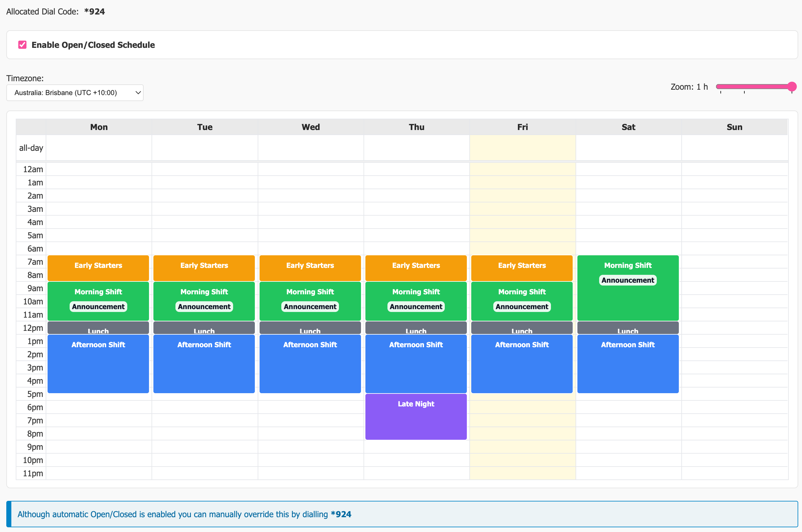Image resolution: width=802 pixels, height=532 pixels.
Task: Open the Timezone dropdown
Action: point(75,93)
